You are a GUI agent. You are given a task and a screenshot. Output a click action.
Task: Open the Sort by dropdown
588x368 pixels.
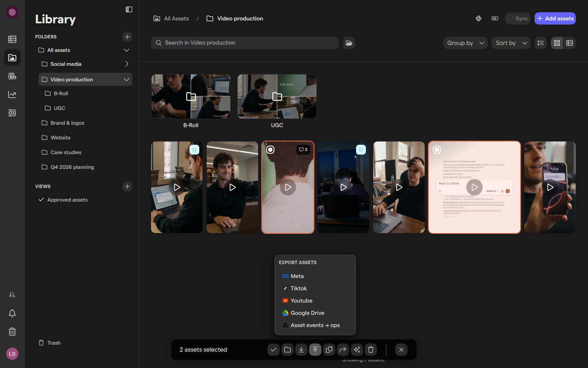point(511,43)
